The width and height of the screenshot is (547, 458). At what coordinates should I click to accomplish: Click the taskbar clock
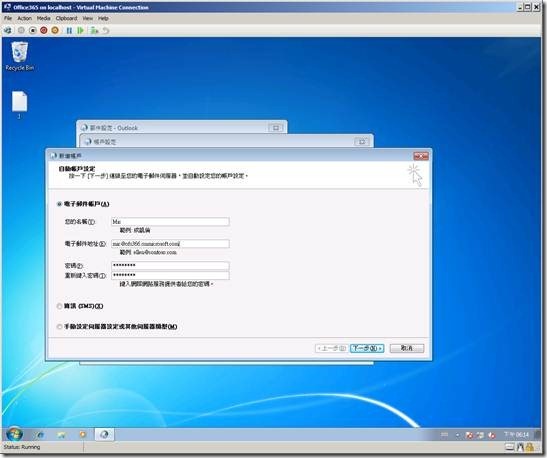pyautogui.click(x=516, y=435)
